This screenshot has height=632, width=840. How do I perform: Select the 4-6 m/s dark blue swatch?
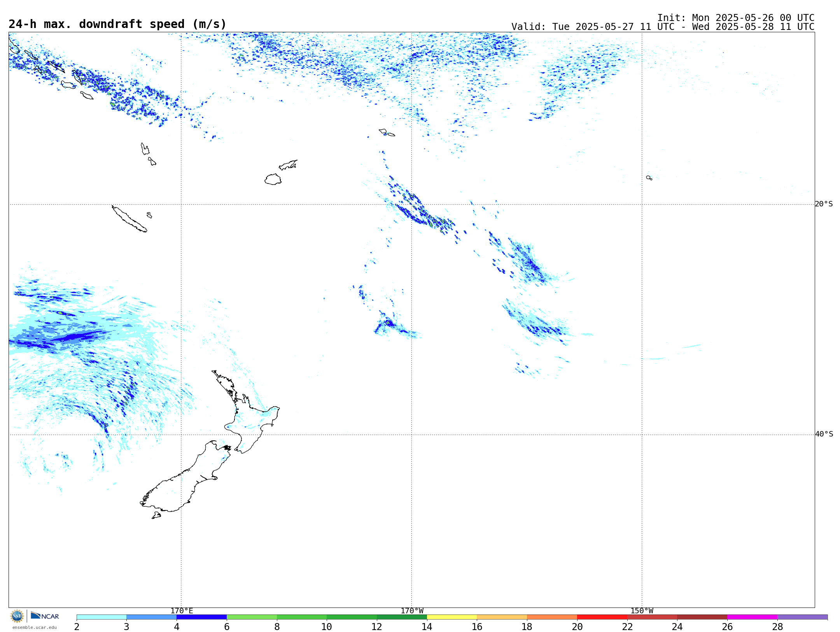(x=201, y=617)
